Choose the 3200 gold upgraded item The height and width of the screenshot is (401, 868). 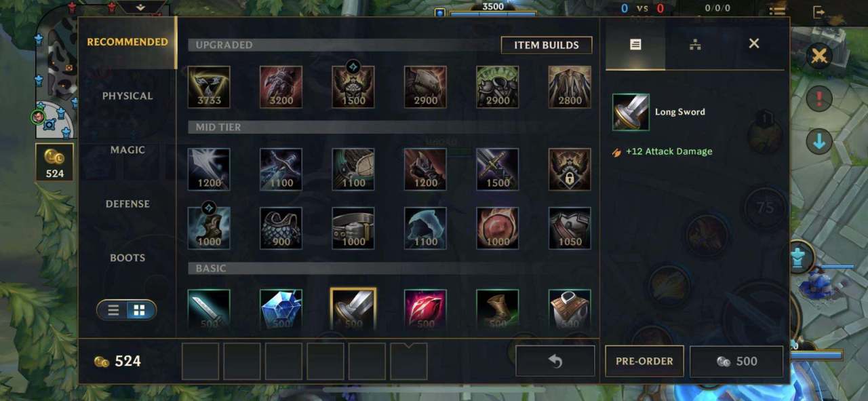click(x=281, y=87)
